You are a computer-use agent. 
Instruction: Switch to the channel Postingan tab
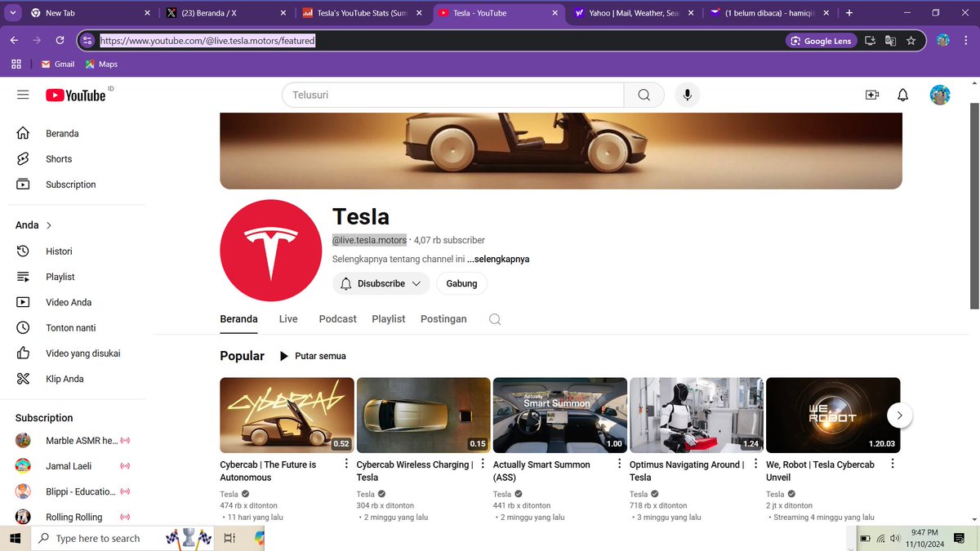coord(443,319)
